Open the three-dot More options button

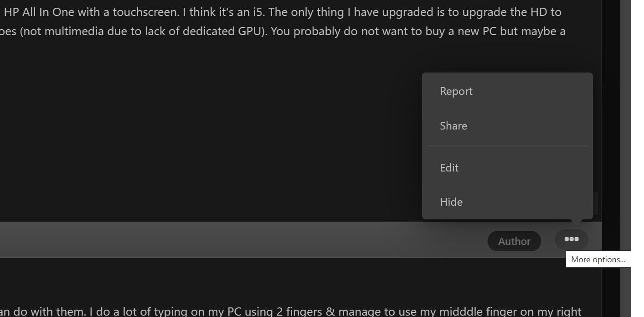pos(571,239)
